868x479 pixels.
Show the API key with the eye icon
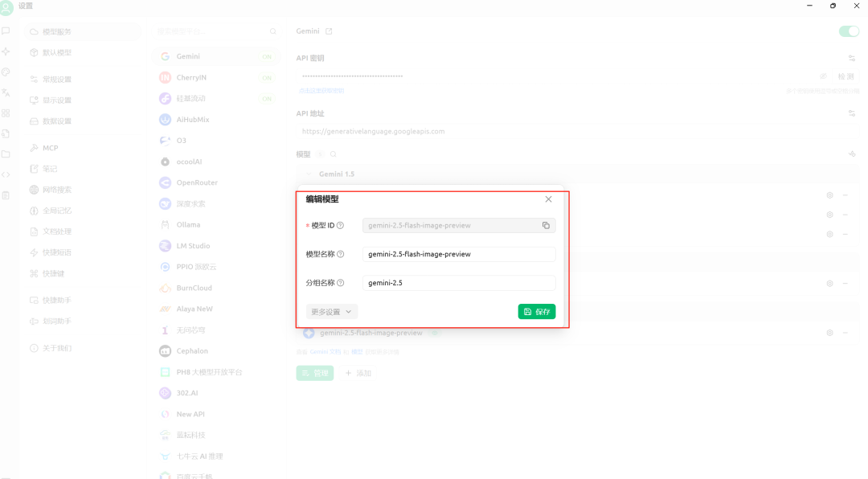click(x=823, y=76)
